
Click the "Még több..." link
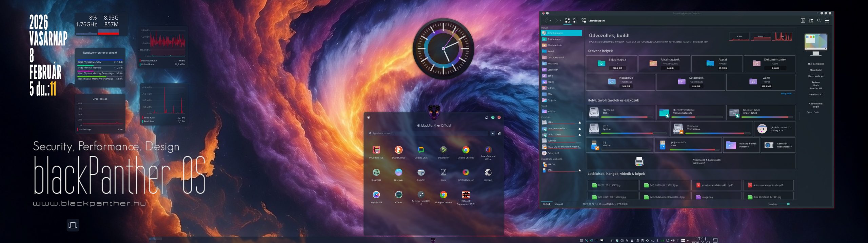pyautogui.click(x=787, y=94)
